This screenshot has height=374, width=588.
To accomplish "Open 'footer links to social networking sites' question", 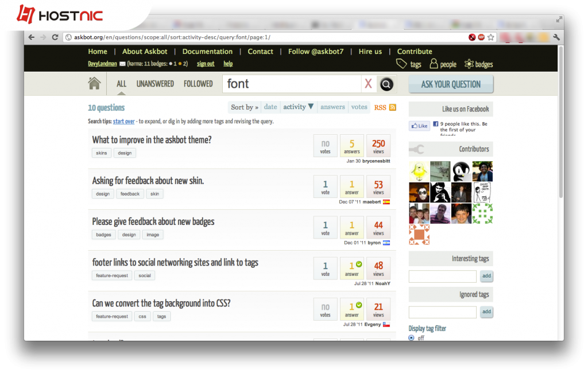I will tap(175, 262).
